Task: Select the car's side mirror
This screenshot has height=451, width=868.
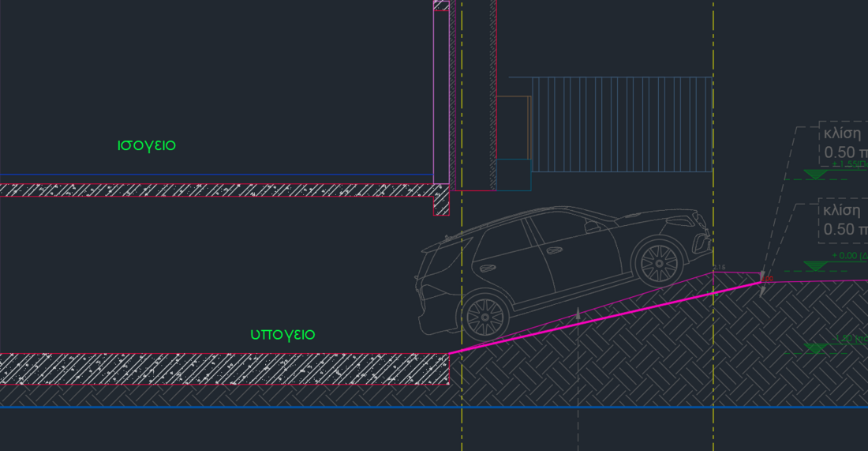Action: tap(590, 227)
